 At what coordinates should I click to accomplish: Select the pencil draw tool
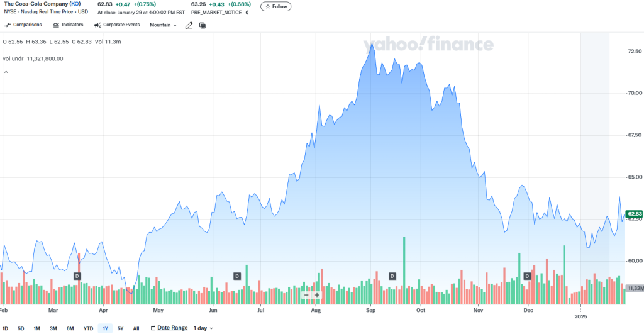coord(189,25)
